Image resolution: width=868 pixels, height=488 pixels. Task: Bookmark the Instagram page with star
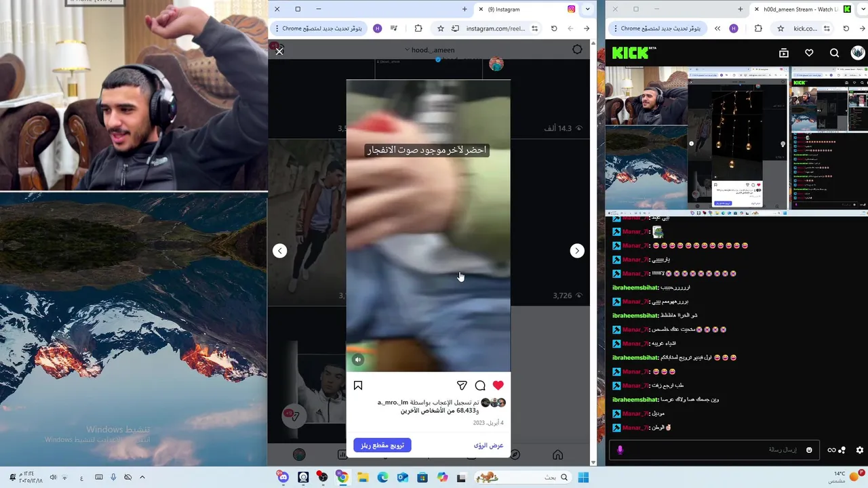pyautogui.click(x=440, y=28)
